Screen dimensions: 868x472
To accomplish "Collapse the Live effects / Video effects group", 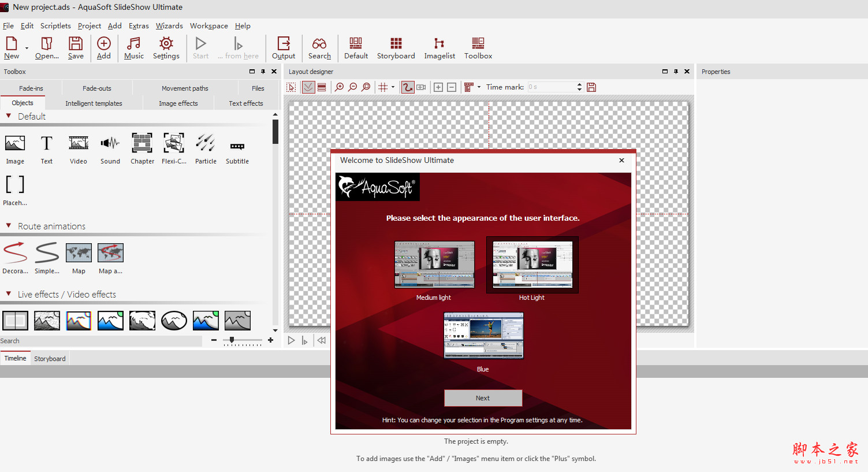I will [9, 294].
